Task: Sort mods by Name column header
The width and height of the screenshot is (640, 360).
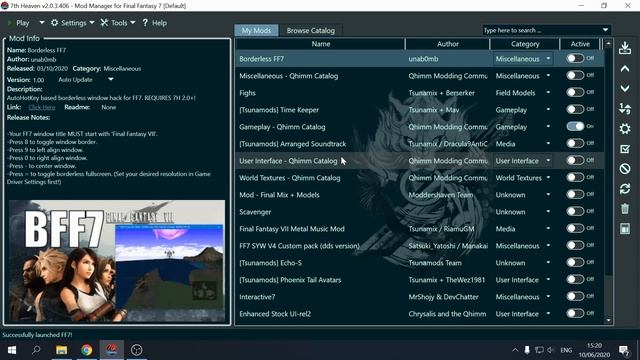Action: (320, 44)
